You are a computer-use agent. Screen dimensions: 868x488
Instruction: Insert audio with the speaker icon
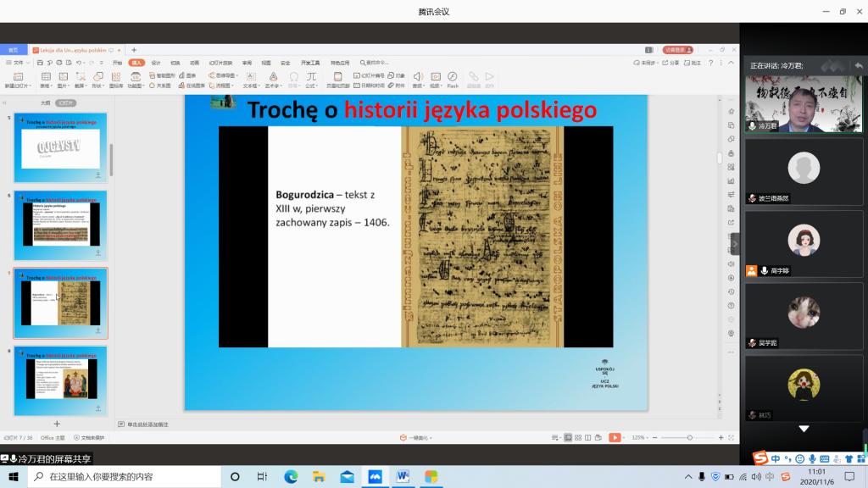[x=417, y=77]
